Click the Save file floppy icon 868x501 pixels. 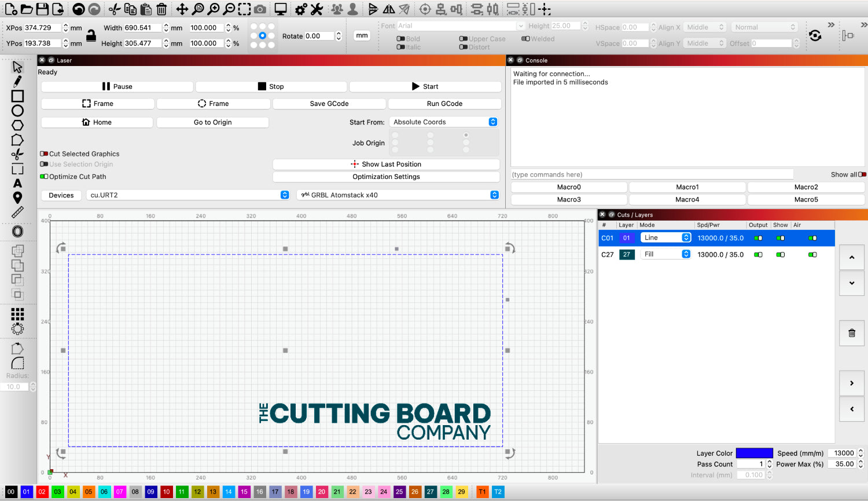point(42,9)
